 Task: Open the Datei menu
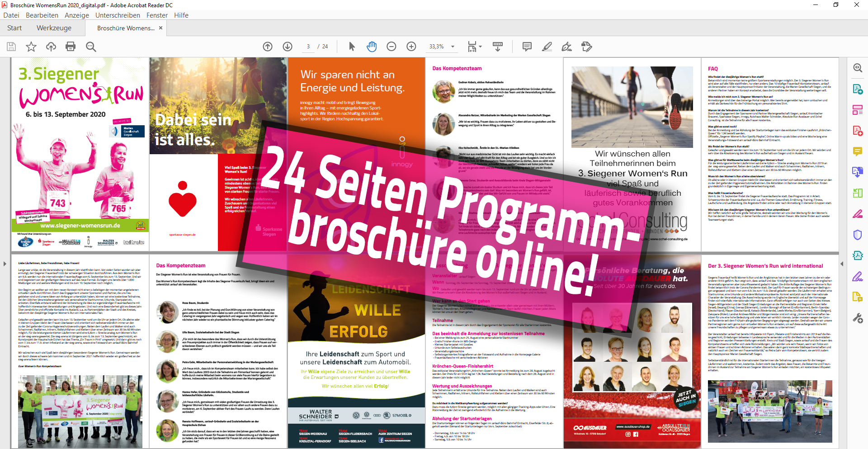click(11, 15)
